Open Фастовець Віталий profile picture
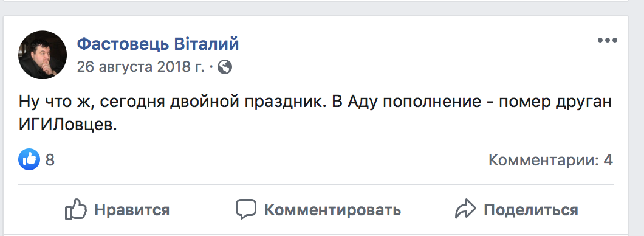This screenshot has width=644, height=236. point(43,55)
